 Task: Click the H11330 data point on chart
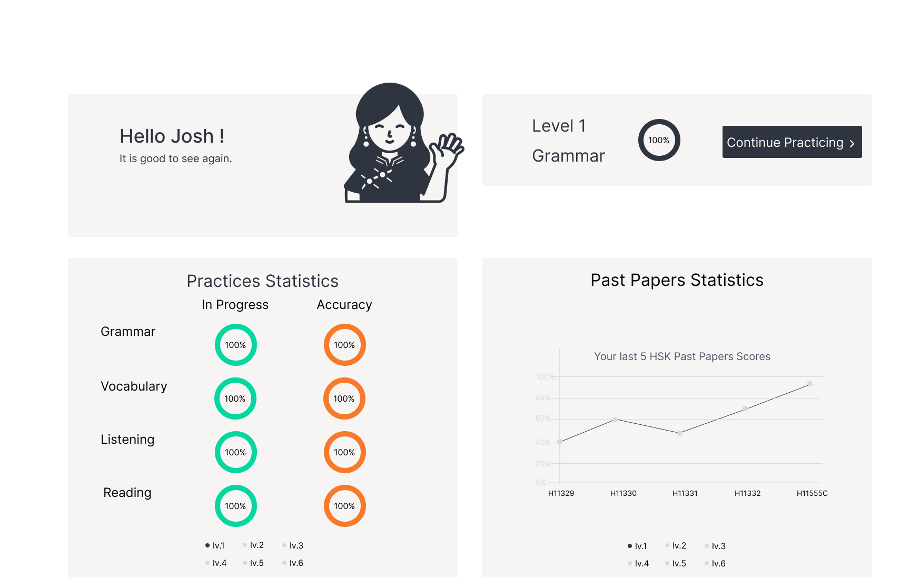point(615,420)
